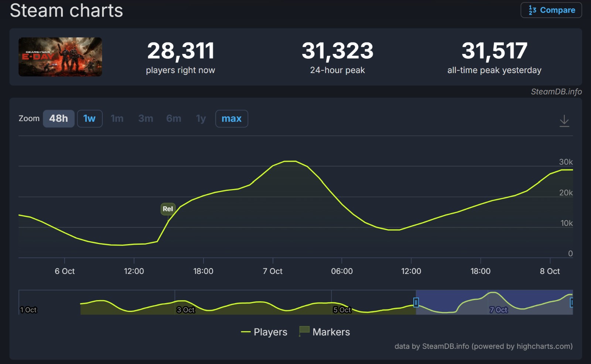
Task: Select the 48h zoom range
Action: pos(59,119)
